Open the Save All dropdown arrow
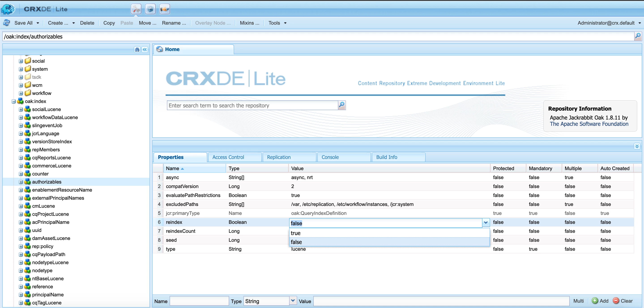 click(x=38, y=23)
